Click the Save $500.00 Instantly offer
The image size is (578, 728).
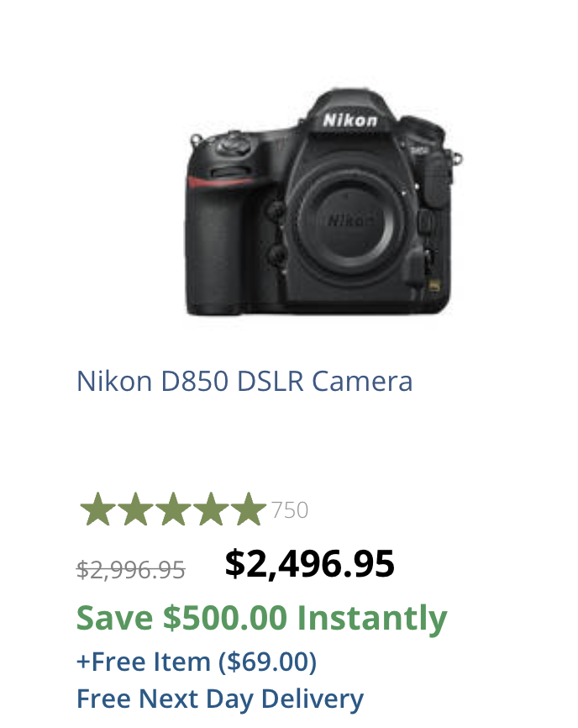(261, 619)
